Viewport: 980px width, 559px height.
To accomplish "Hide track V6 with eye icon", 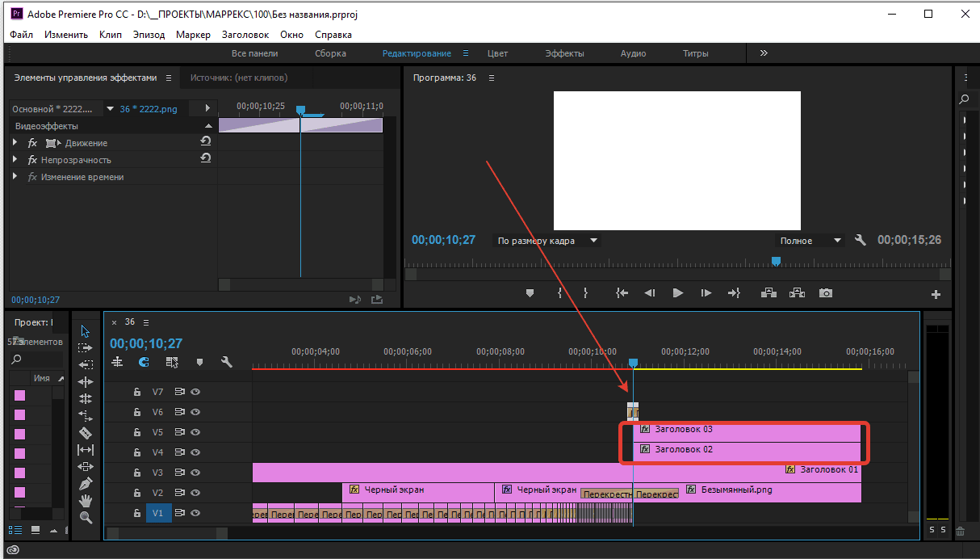I will coord(195,412).
